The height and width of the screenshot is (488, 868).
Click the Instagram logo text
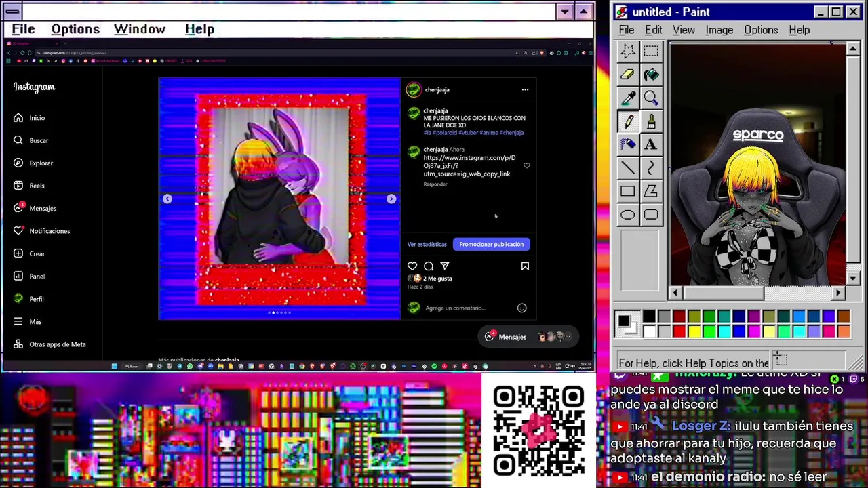(x=34, y=87)
